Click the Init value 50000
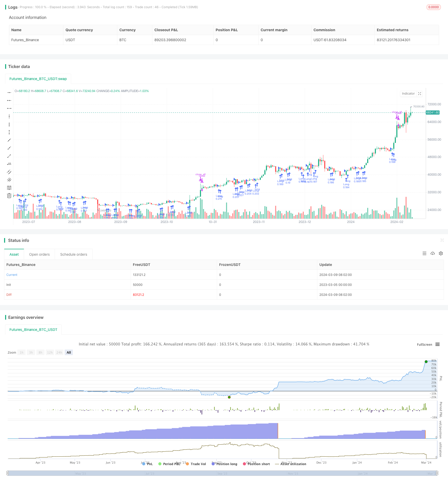This screenshot has width=448, height=483. pos(138,285)
